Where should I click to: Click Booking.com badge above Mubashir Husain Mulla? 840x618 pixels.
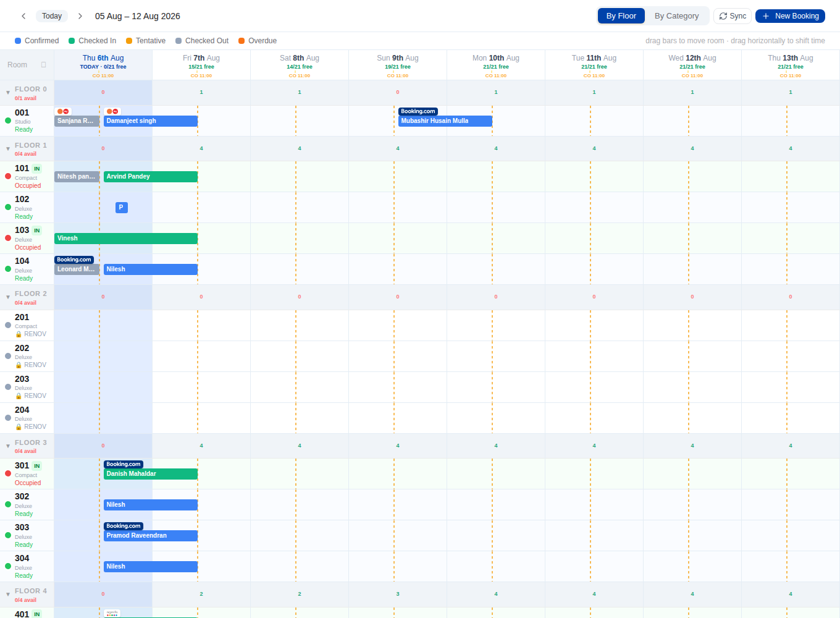(418, 111)
